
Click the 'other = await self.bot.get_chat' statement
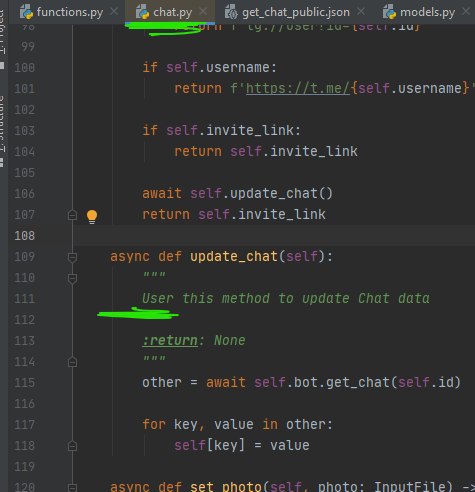click(x=301, y=383)
